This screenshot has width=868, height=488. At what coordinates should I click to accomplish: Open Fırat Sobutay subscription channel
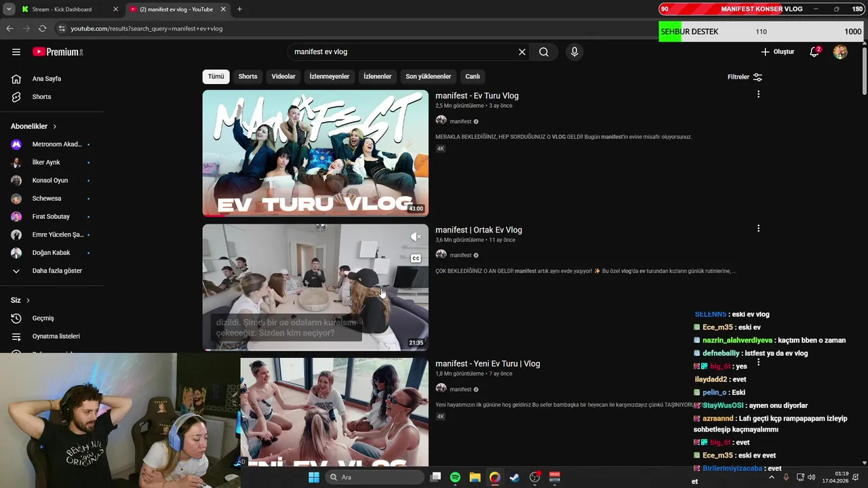click(x=51, y=217)
